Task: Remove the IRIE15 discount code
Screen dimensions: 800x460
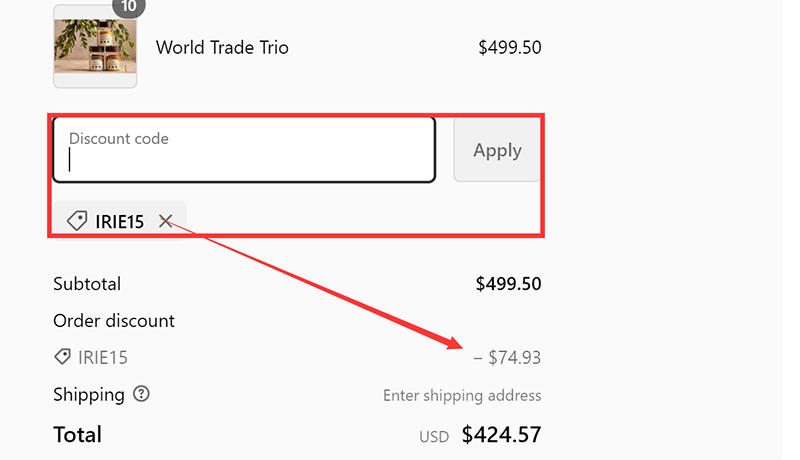Action: [x=166, y=221]
